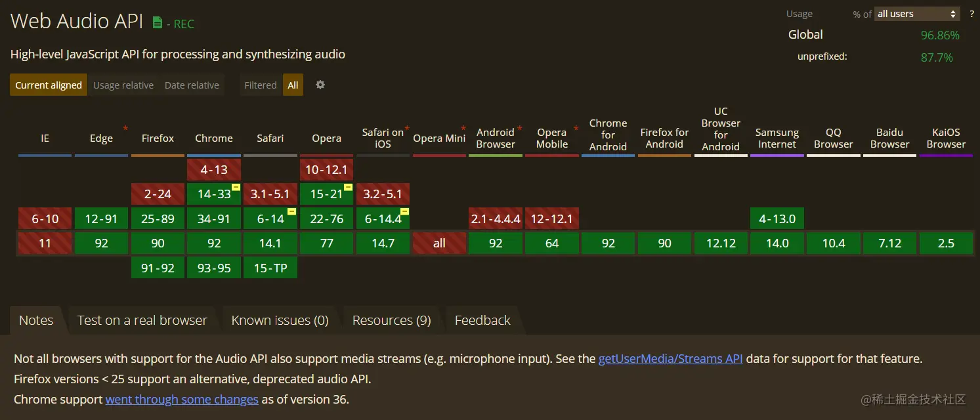Click the Edge browser column header
Image resolution: width=980 pixels, height=420 pixels.
point(101,138)
